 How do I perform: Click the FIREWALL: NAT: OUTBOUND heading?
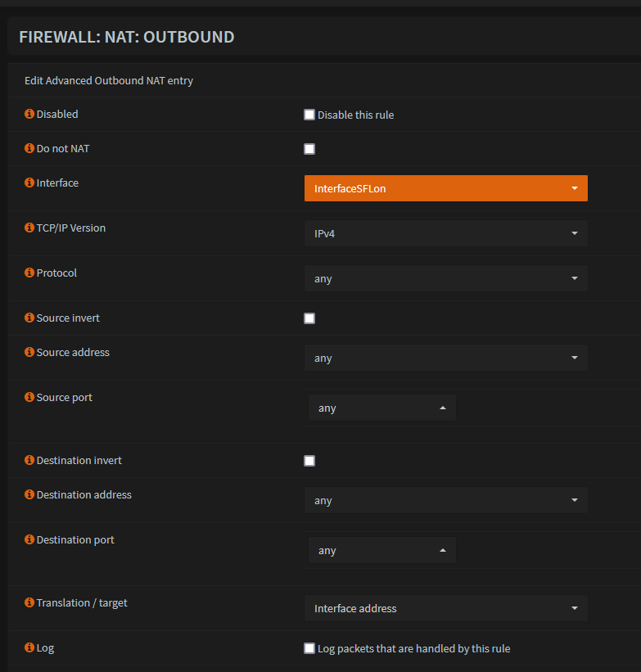tap(125, 37)
